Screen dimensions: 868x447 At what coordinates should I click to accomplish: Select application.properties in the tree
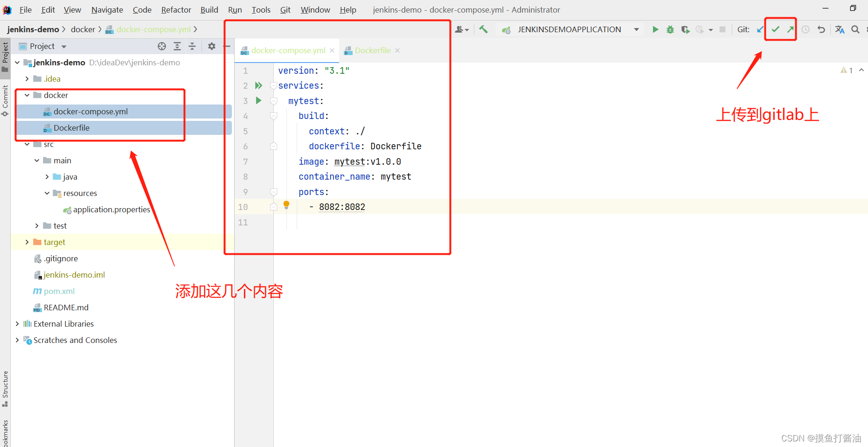click(111, 210)
